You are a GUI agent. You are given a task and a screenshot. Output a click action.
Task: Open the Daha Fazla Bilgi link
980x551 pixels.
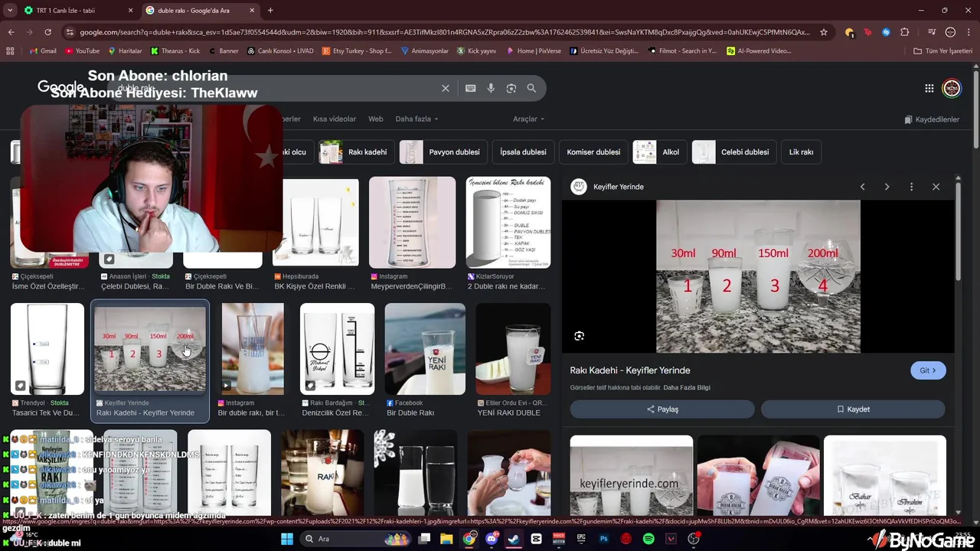click(x=686, y=388)
